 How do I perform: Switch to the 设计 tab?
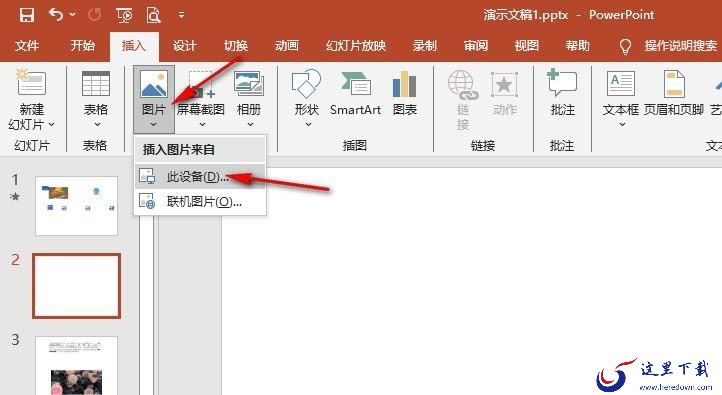coord(185,46)
